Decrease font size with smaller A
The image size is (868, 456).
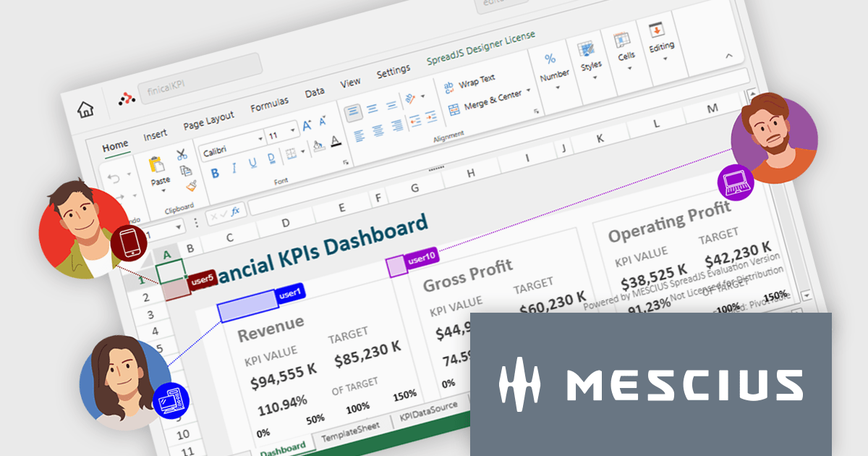click(322, 122)
